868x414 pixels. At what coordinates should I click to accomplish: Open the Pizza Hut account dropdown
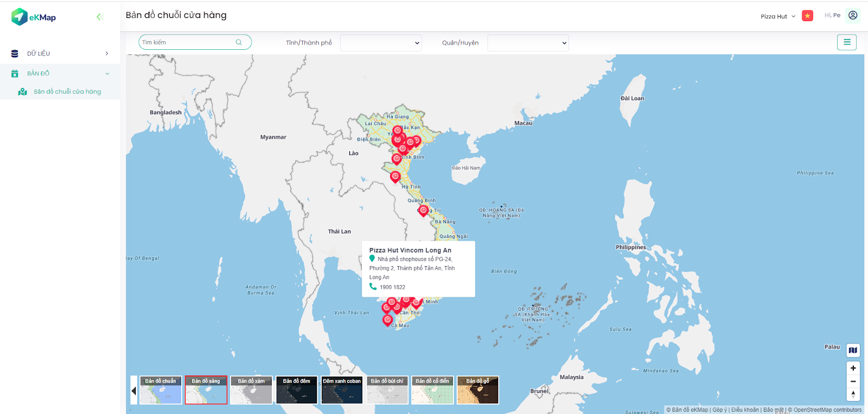778,16
